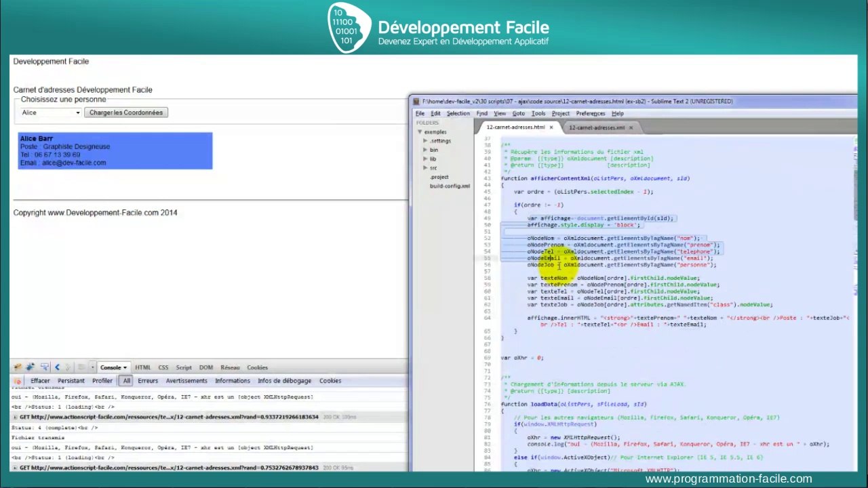Filter console by Avertissements
The image size is (868, 488).
[186, 381]
